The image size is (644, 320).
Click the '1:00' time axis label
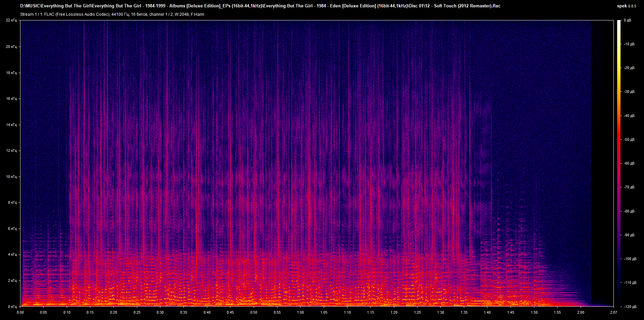click(x=301, y=312)
